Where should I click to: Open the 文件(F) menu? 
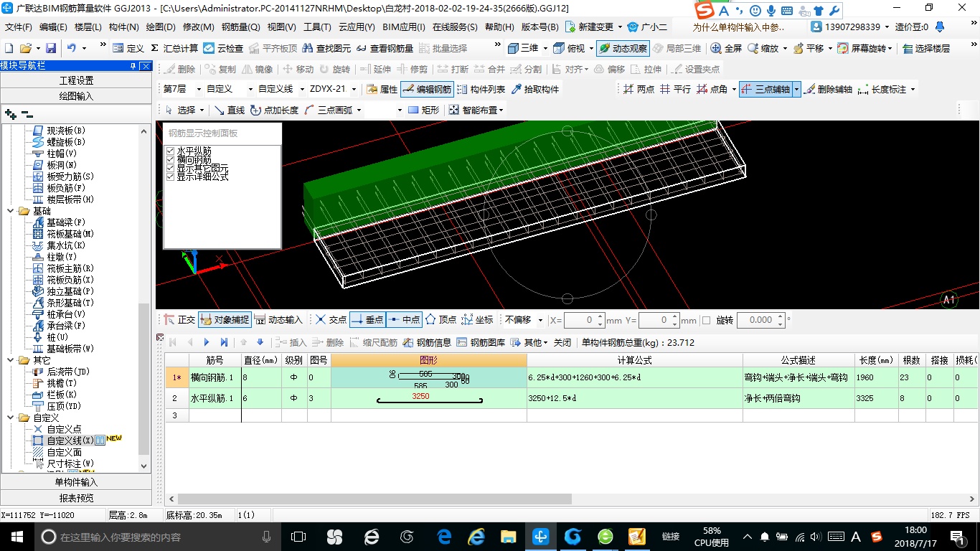(19, 27)
